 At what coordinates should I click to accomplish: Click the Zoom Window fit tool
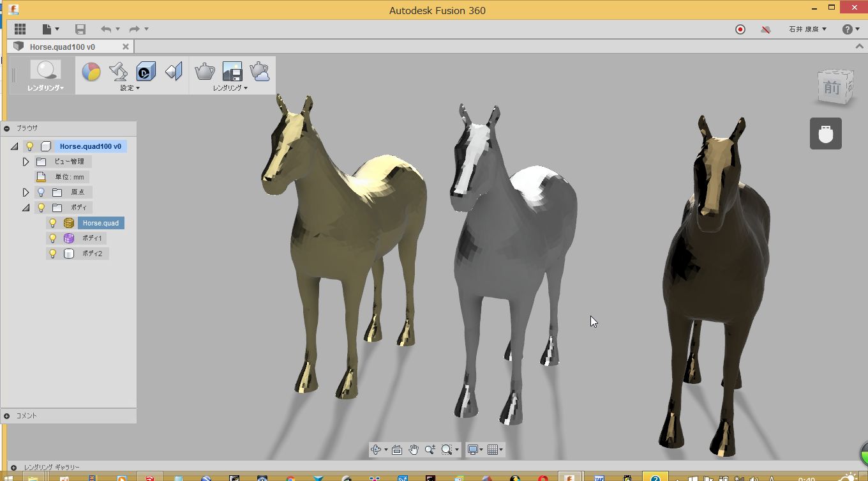click(x=446, y=450)
